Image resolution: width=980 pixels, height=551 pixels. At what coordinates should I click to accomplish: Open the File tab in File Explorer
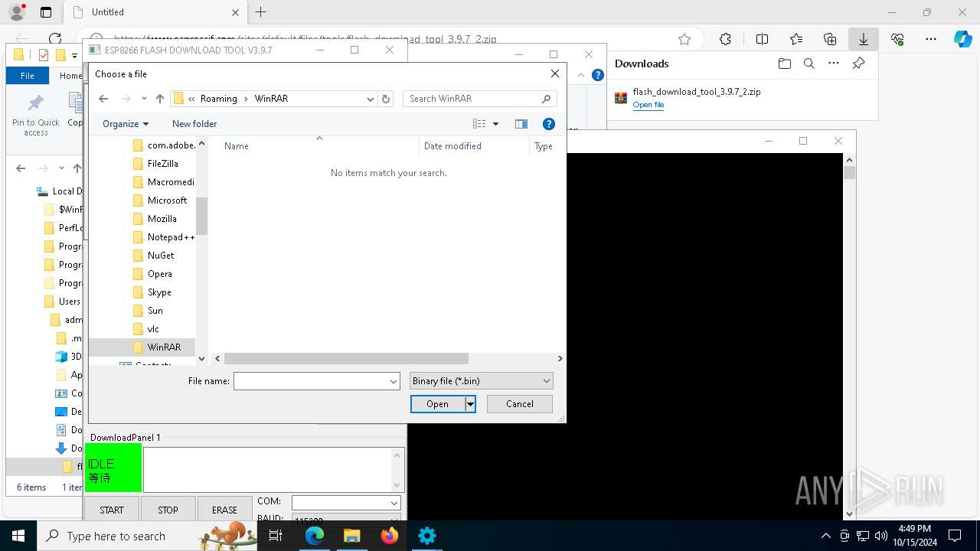tap(28, 76)
